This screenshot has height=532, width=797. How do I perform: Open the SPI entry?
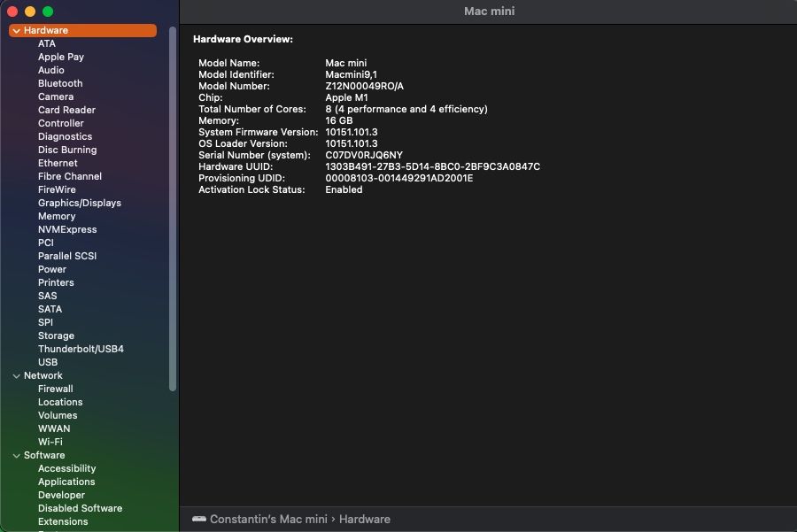pyautogui.click(x=45, y=321)
